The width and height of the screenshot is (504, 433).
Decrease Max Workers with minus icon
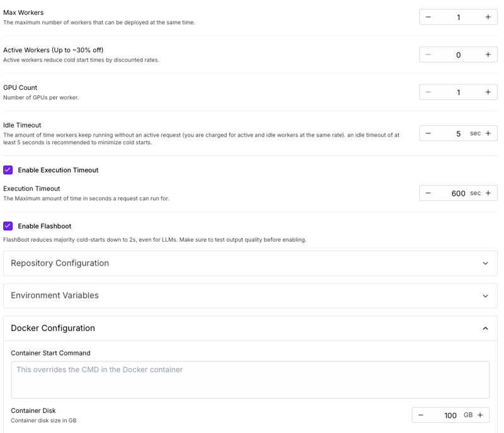428,17
